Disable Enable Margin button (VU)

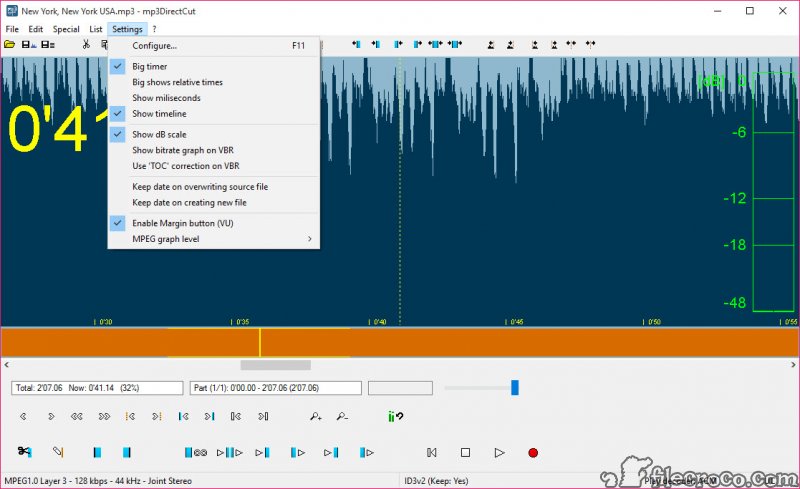(x=214, y=224)
